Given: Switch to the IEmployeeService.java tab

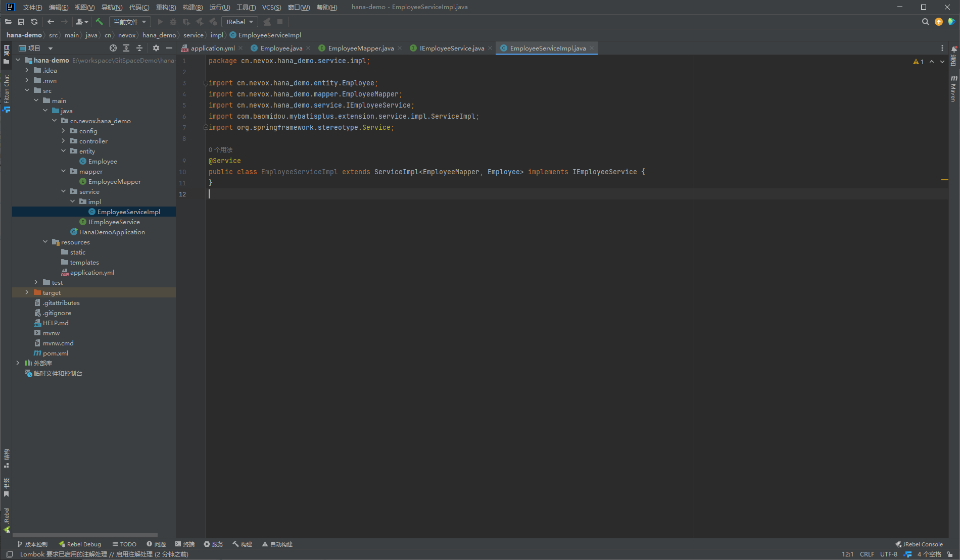Looking at the screenshot, I should 452,48.
